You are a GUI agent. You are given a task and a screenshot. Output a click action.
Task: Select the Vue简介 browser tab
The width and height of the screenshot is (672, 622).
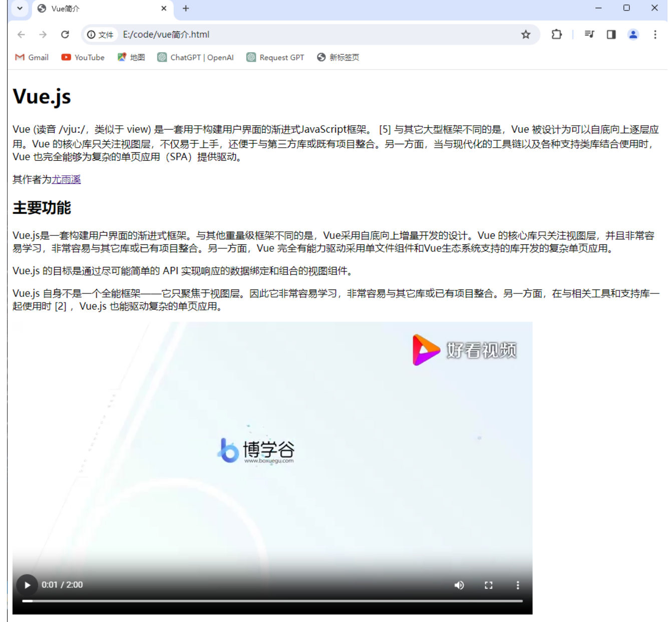pos(103,9)
